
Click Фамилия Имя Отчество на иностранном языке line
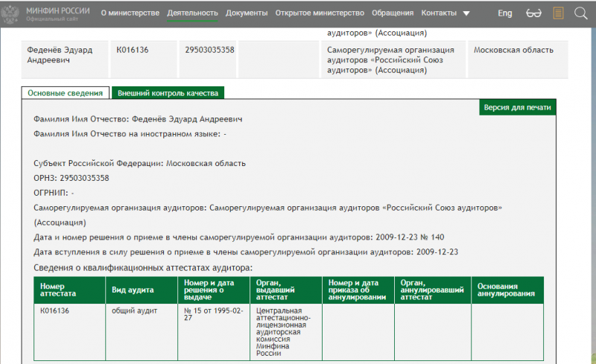tap(130, 134)
